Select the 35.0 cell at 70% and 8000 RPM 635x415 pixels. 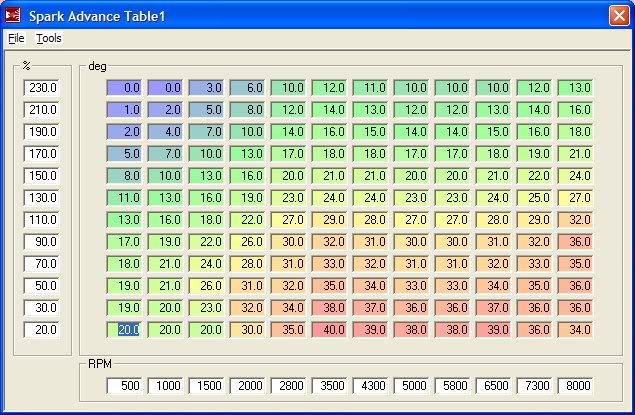[575, 264]
